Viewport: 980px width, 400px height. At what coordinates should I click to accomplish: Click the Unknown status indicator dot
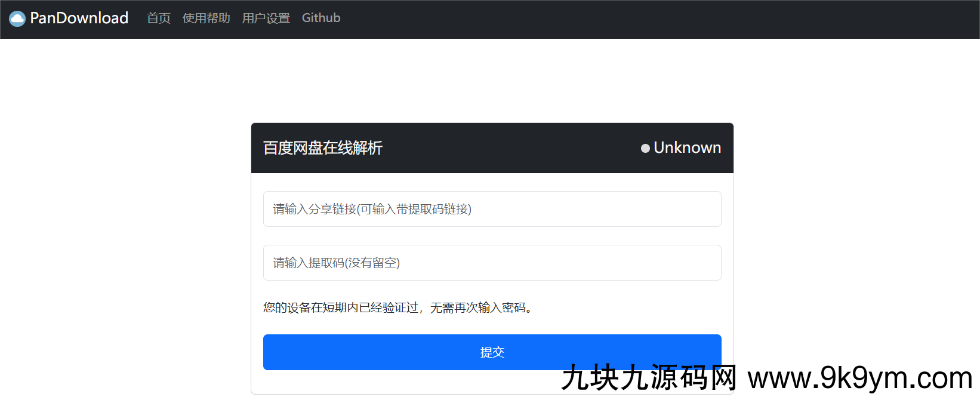click(645, 148)
